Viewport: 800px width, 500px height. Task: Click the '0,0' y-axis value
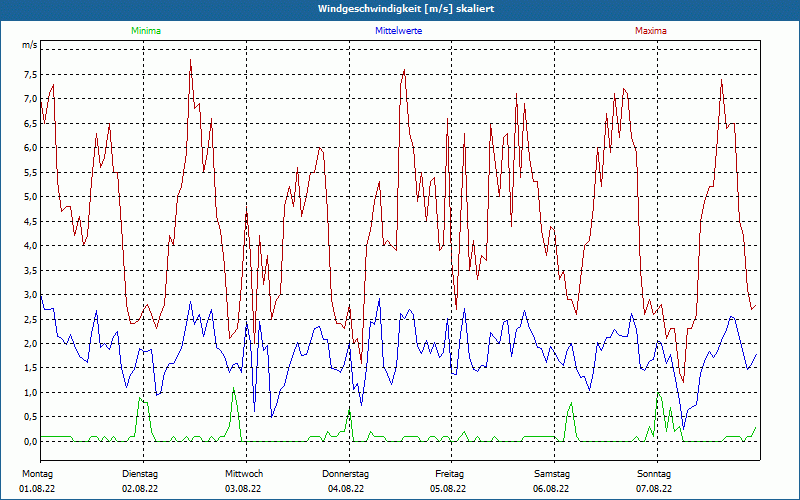[x=30, y=441]
